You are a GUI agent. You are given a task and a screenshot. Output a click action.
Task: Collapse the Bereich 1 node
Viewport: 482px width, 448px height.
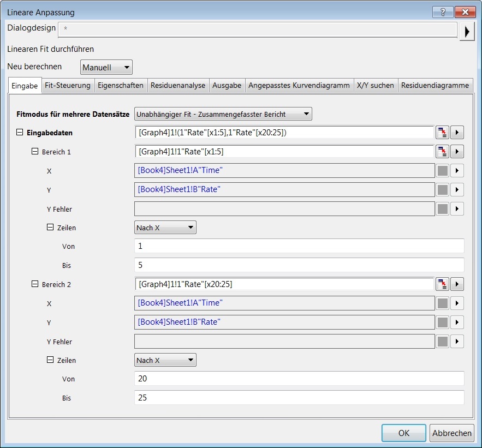tap(35, 151)
